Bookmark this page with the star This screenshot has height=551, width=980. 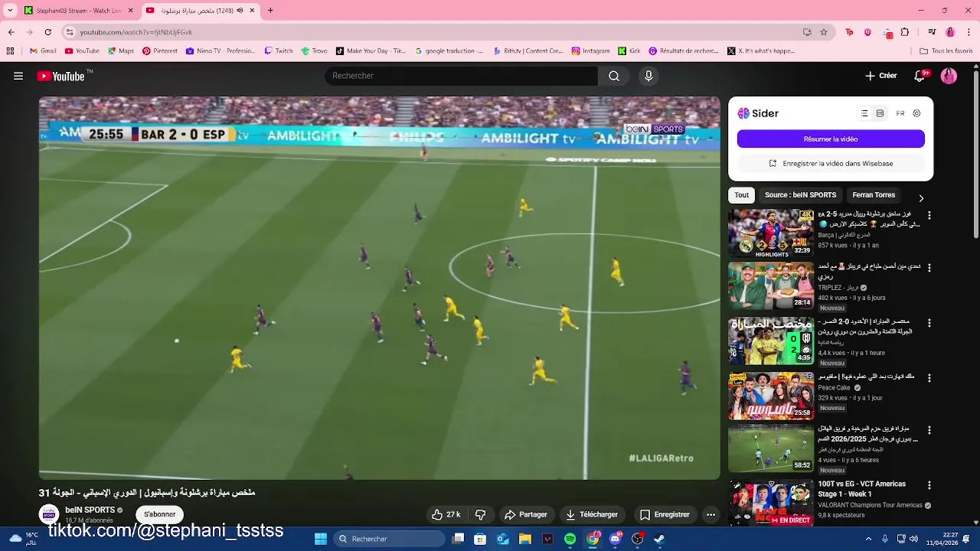(824, 32)
